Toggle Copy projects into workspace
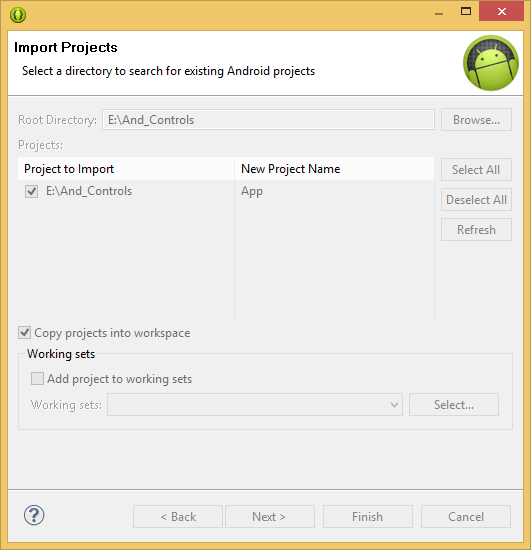This screenshot has width=531, height=550. point(25,333)
